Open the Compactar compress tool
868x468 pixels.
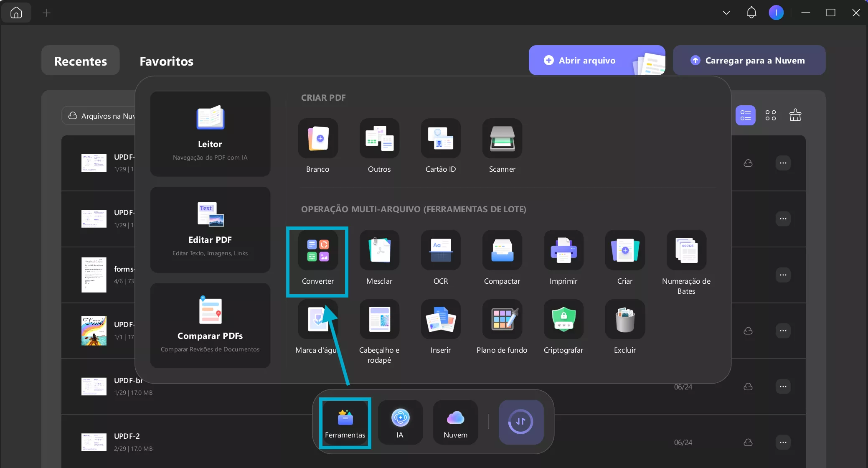tap(502, 251)
